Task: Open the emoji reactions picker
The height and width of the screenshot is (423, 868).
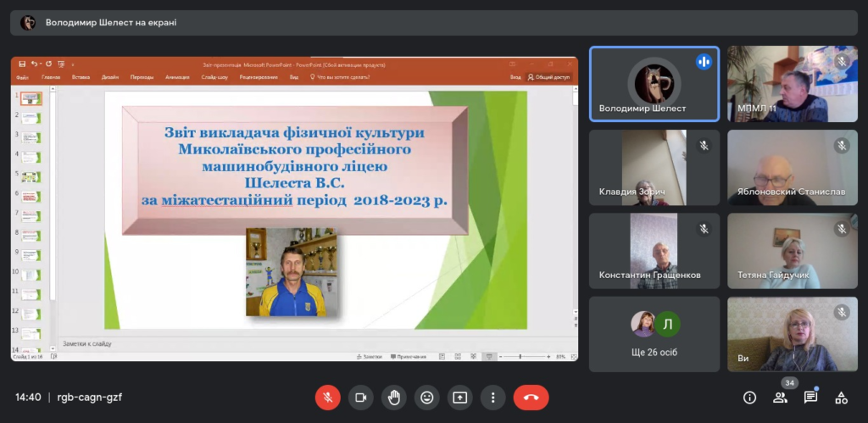Action: [427, 398]
